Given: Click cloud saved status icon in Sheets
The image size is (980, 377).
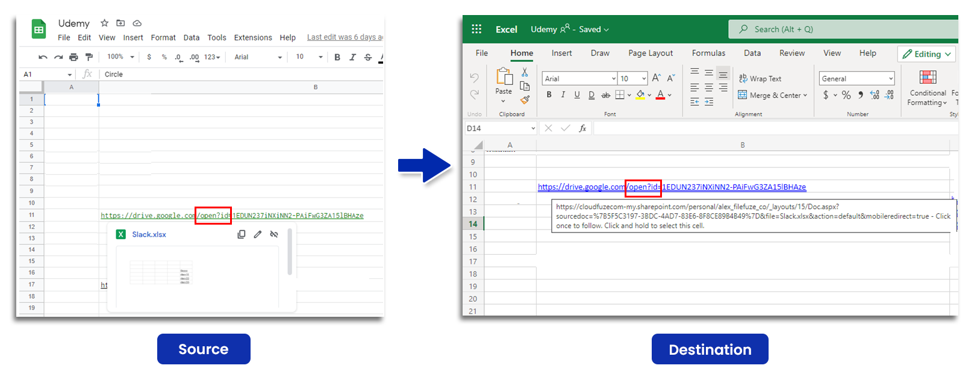Looking at the screenshot, I should [x=137, y=23].
